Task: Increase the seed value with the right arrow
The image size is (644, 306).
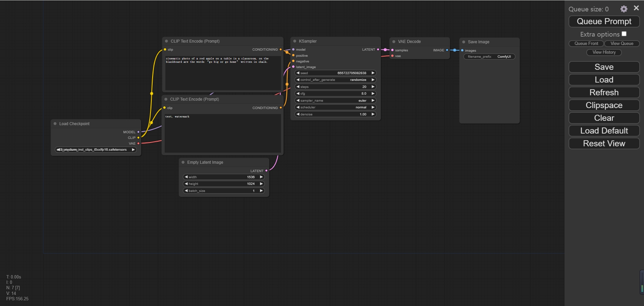Action: 373,73
